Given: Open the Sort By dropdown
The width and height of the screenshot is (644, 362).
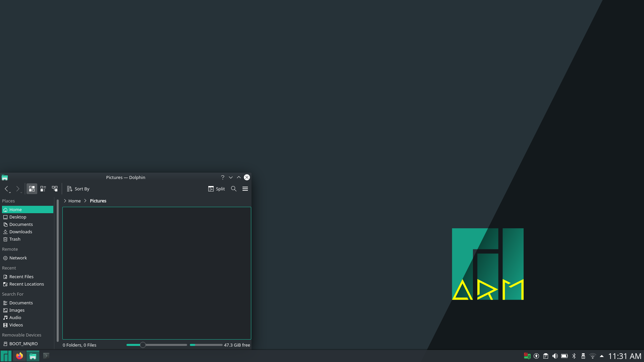Looking at the screenshot, I should [x=78, y=189].
